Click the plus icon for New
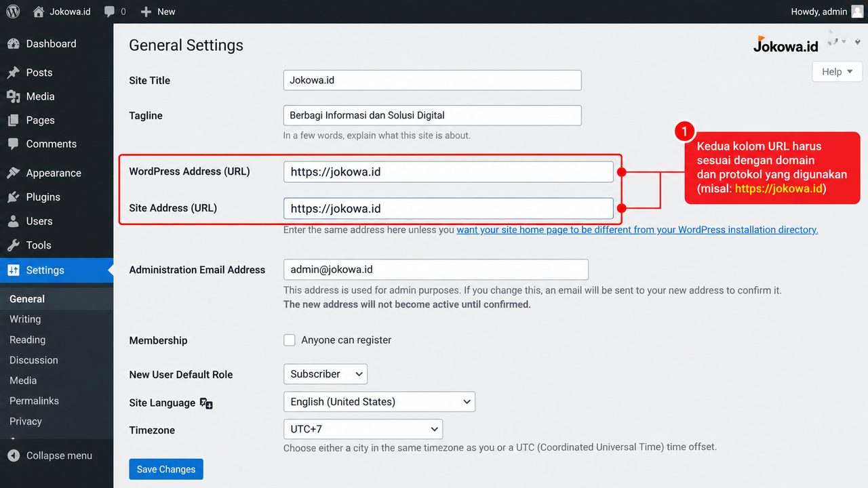This screenshot has height=488, width=868. coord(146,12)
